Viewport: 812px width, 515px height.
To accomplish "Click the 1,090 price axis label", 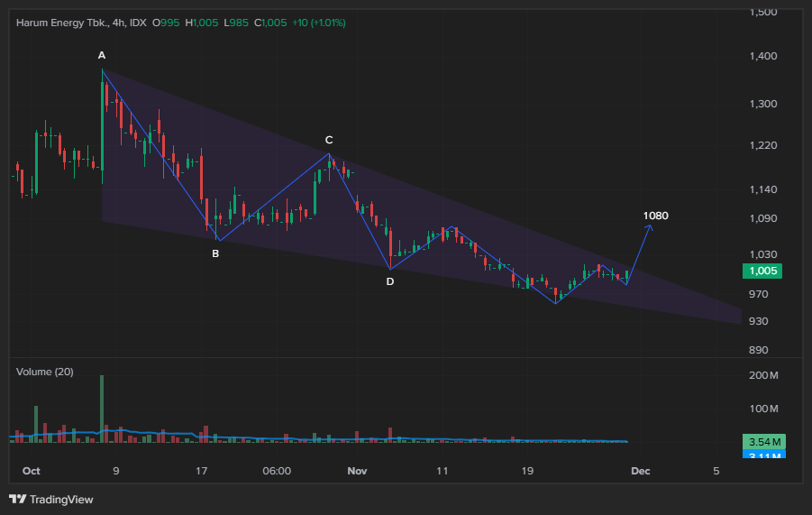I will (763, 218).
